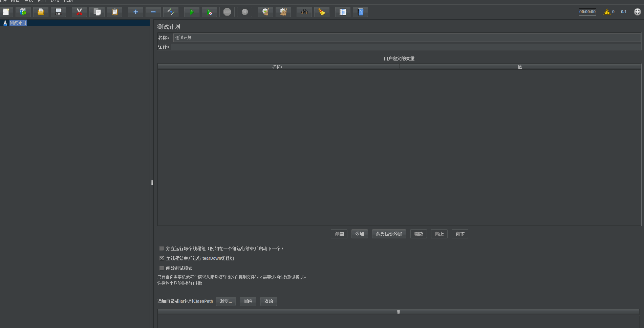Uncheck 主线程结束后运行 tearDown线程组 checkbox
Image resolution: width=644 pixels, height=328 pixels.
point(162,258)
